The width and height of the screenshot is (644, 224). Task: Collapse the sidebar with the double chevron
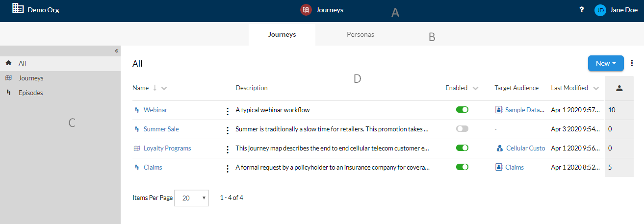click(x=116, y=50)
